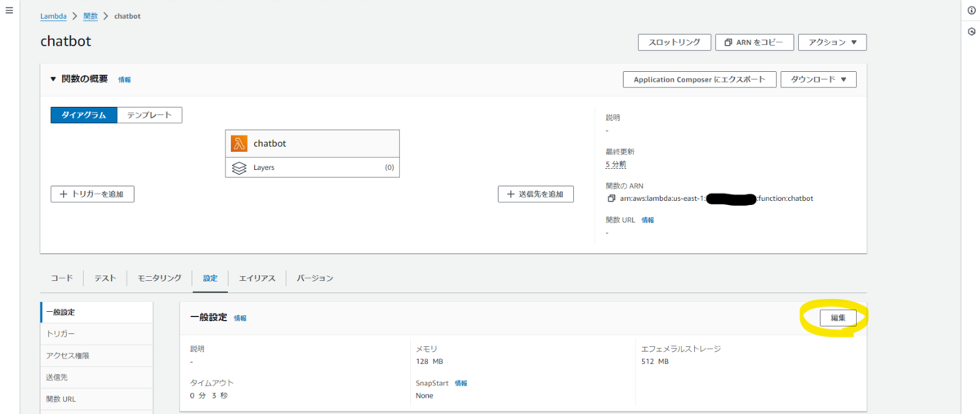Select the 設定 tab

210,278
